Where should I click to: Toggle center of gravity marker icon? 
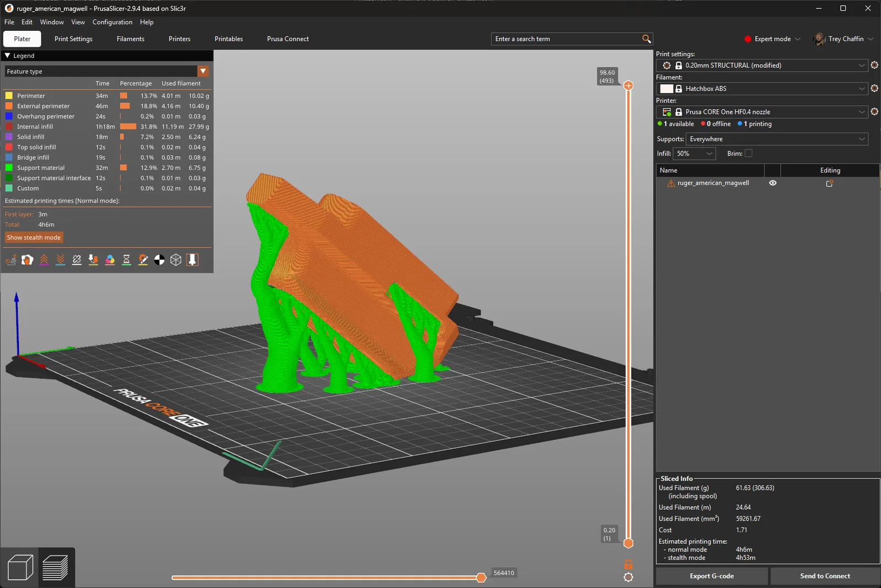(x=160, y=260)
